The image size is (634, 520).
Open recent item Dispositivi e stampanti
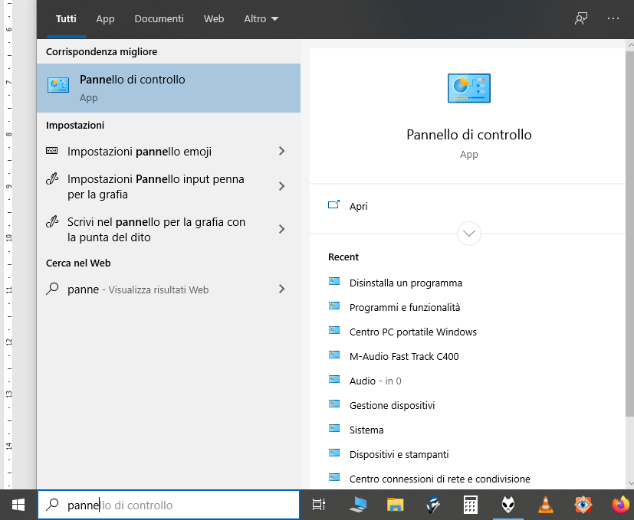[399, 454]
